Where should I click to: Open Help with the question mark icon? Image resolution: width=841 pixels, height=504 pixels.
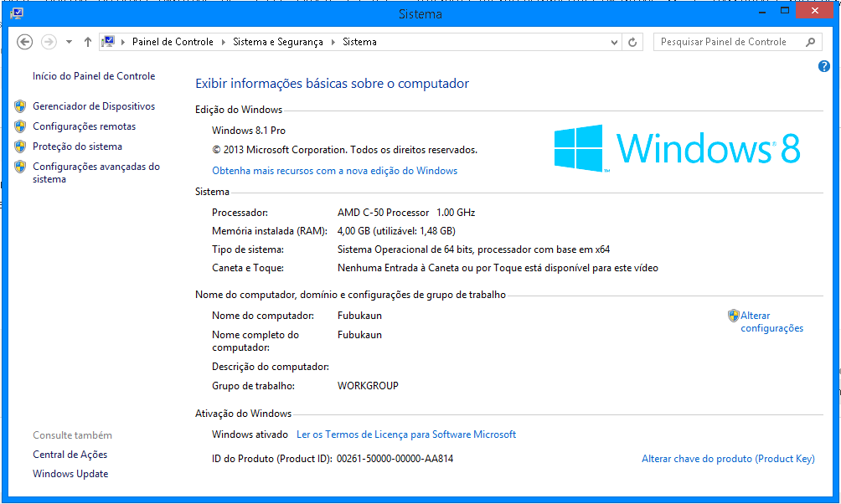pos(824,66)
